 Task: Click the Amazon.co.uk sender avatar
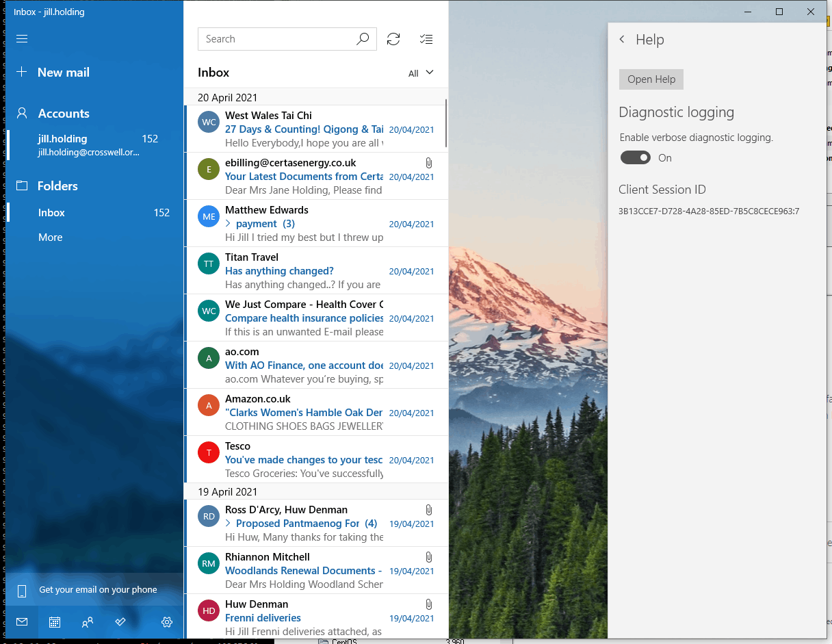tap(209, 405)
